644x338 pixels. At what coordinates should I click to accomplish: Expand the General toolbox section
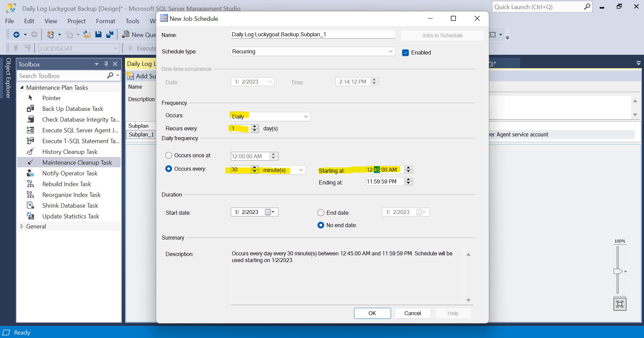[22, 226]
